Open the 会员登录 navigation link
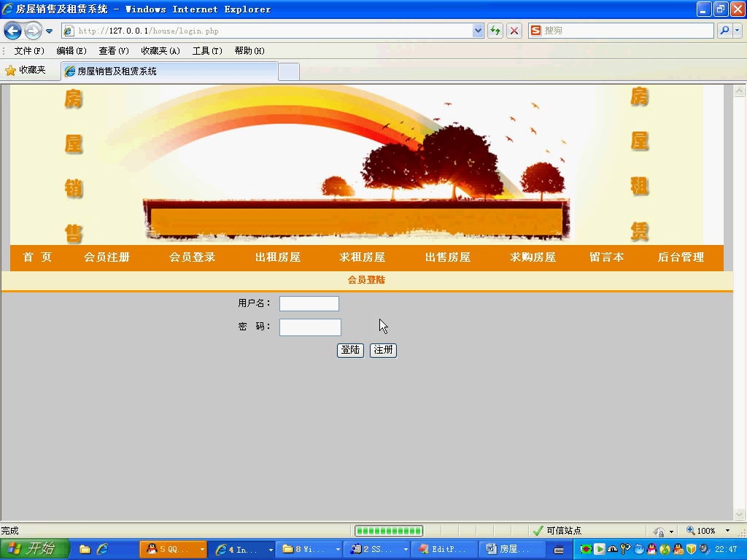The width and height of the screenshot is (747, 560). pyautogui.click(x=193, y=257)
